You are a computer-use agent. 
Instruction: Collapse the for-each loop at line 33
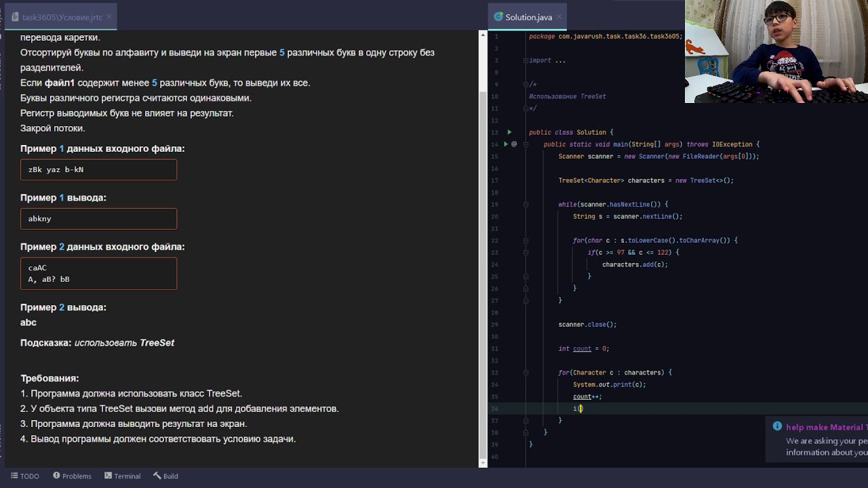coord(526,372)
